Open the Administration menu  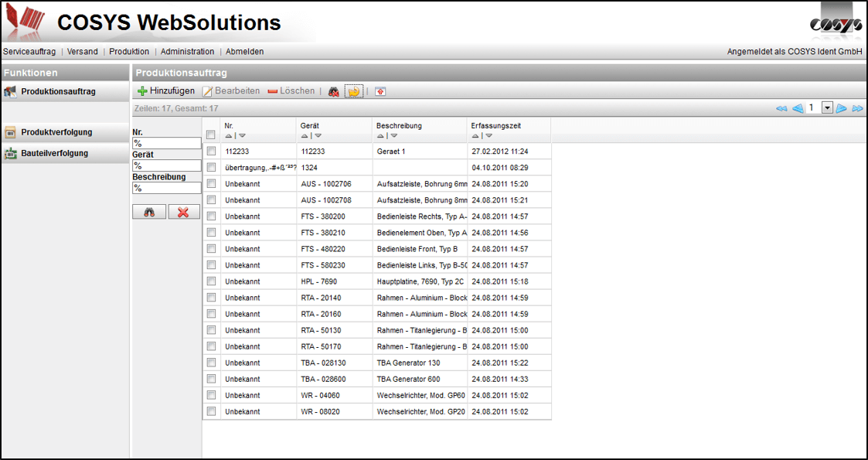pos(187,52)
